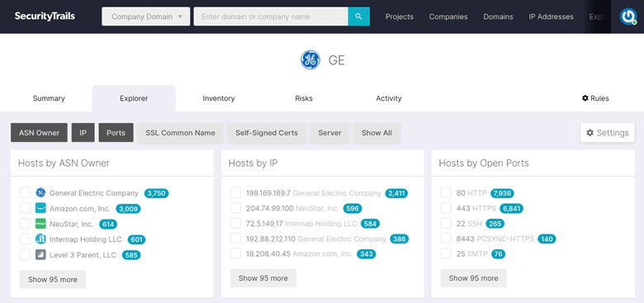Click the 596 NeuStar IP badge
Viewport: 644px width, 303px height.
point(353,208)
